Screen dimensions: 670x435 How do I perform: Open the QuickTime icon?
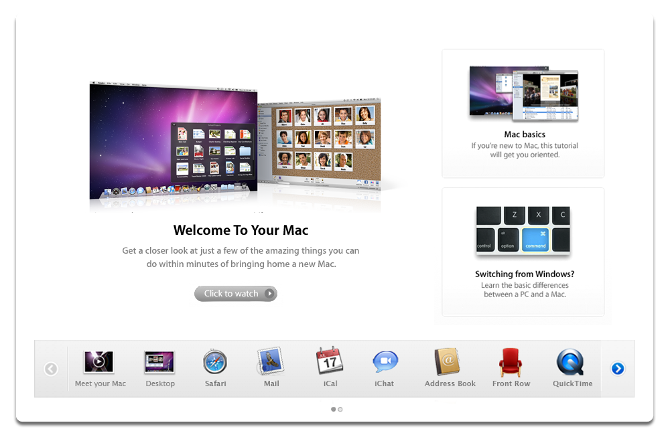[x=570, y=362]
